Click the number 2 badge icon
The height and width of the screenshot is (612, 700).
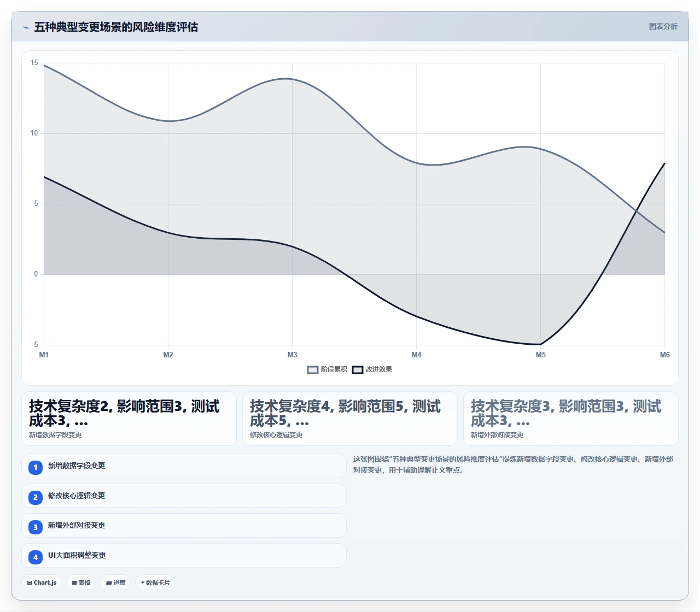[36, 497]
